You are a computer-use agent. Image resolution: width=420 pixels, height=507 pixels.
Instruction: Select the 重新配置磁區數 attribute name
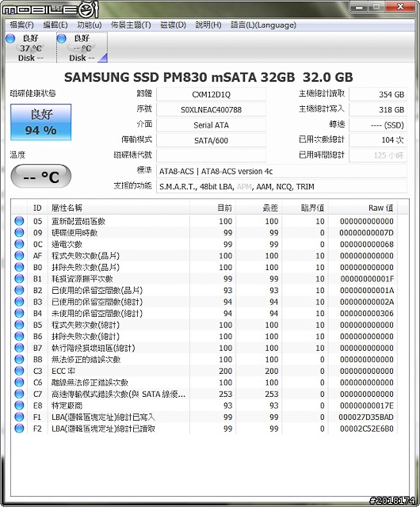tap(78, 221)
